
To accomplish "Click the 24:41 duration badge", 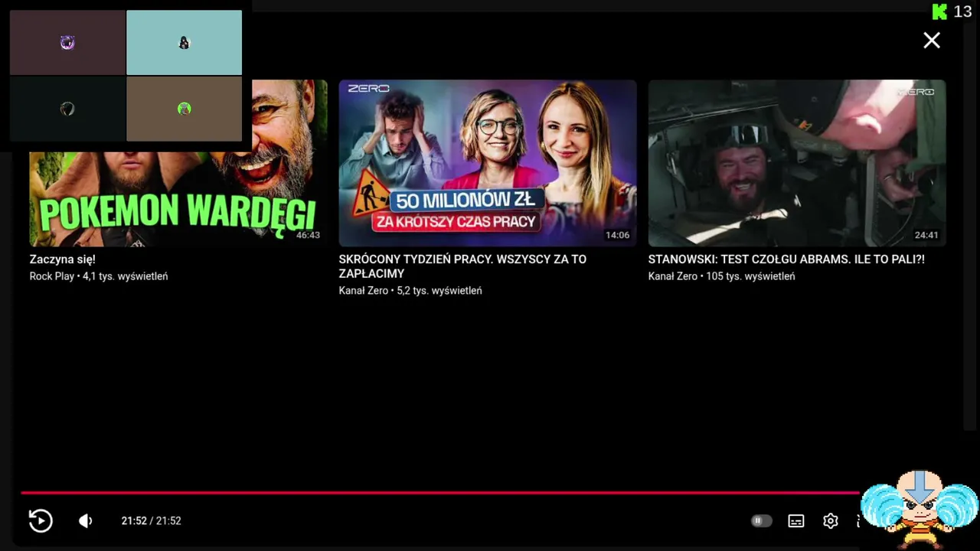I will point(926,235).
